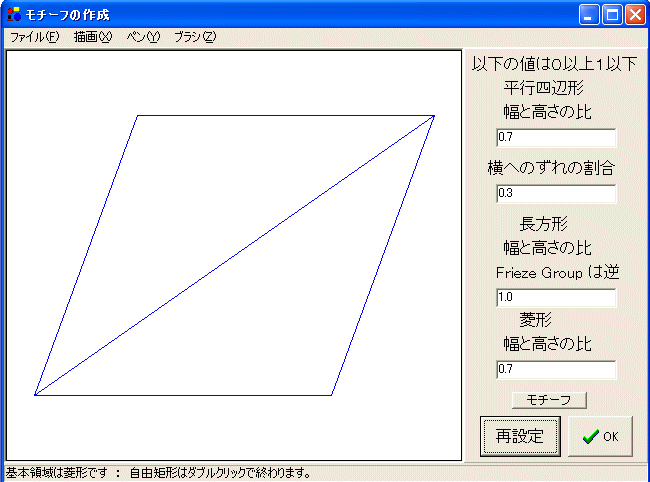Click the 長方形 ratio field showing 1.0
Screen dimensions: 650x482
click(556, 298)
